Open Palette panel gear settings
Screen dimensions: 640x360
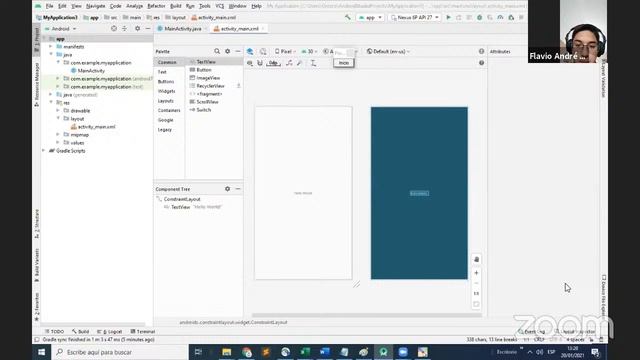pos(228,51)
